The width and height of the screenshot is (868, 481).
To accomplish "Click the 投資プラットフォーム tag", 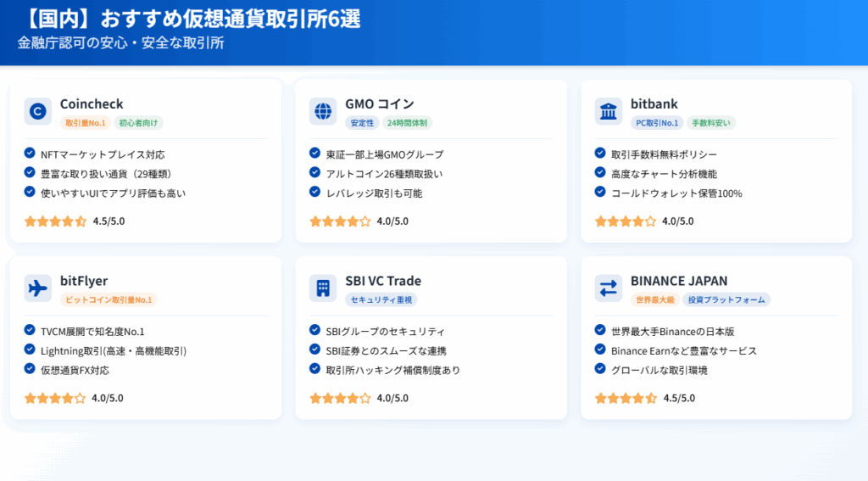I will 726,299.
